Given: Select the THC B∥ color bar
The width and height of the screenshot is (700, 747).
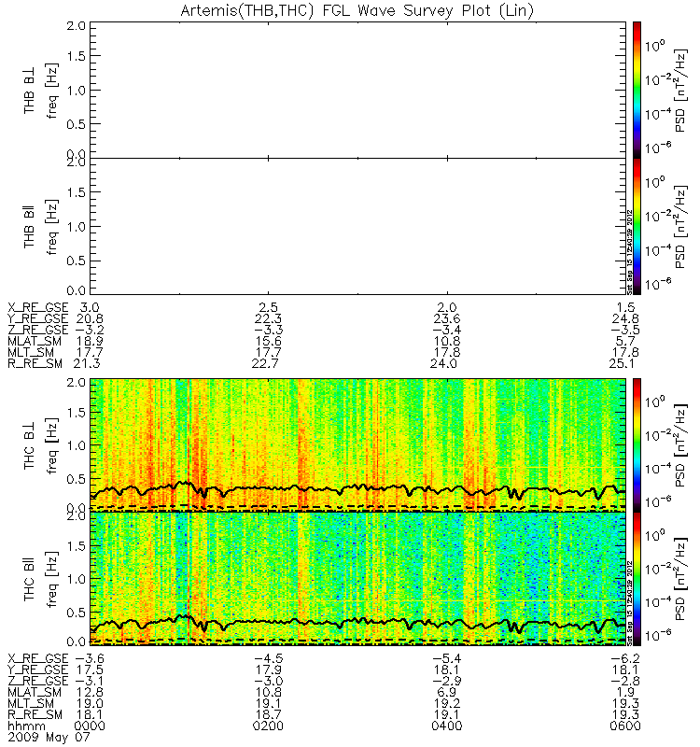Looking at the screenshot, I should [637, 579].
